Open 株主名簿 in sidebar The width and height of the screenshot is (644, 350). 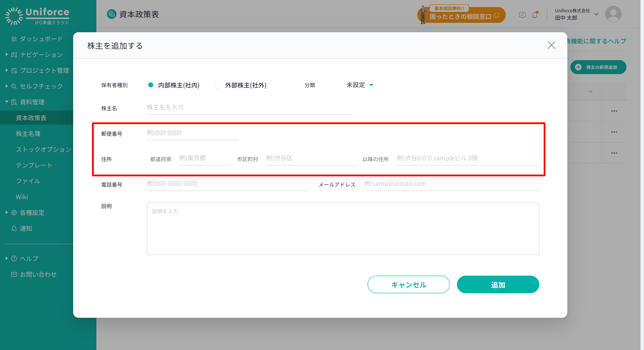(28, 134)
